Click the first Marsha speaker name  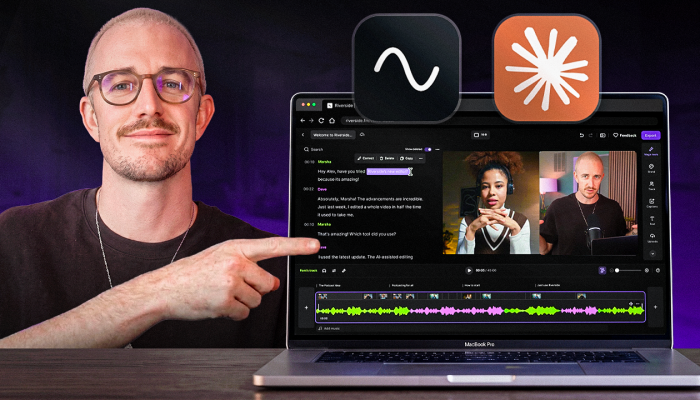pyautogui.click(x=325, y=162)
